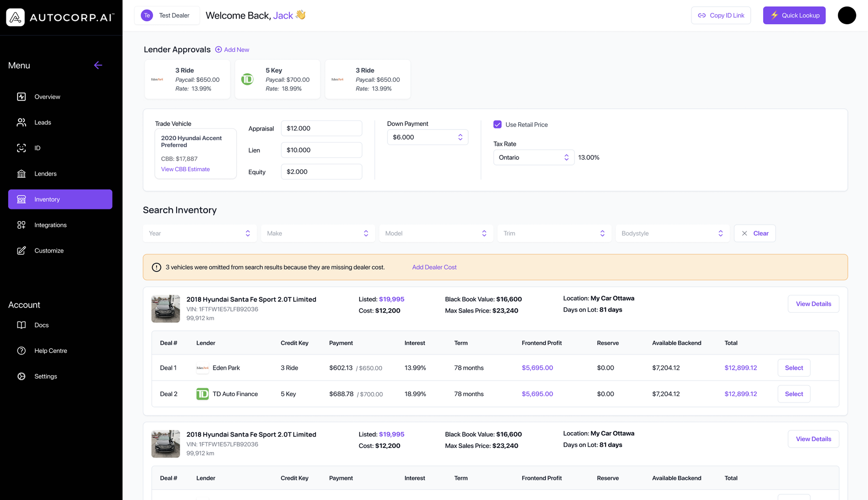
Task: Click the Test Dealer 'Te' avatar
Action: tap(147, 15)
